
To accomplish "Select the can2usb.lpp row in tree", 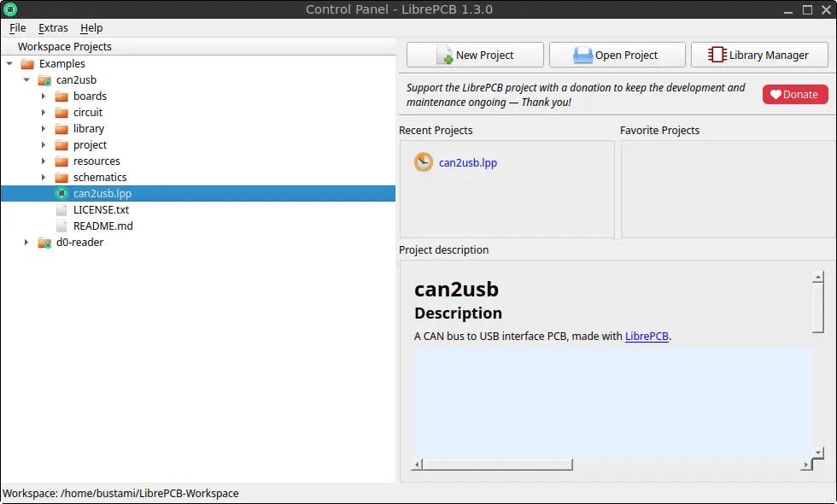I will click(198, 193).
